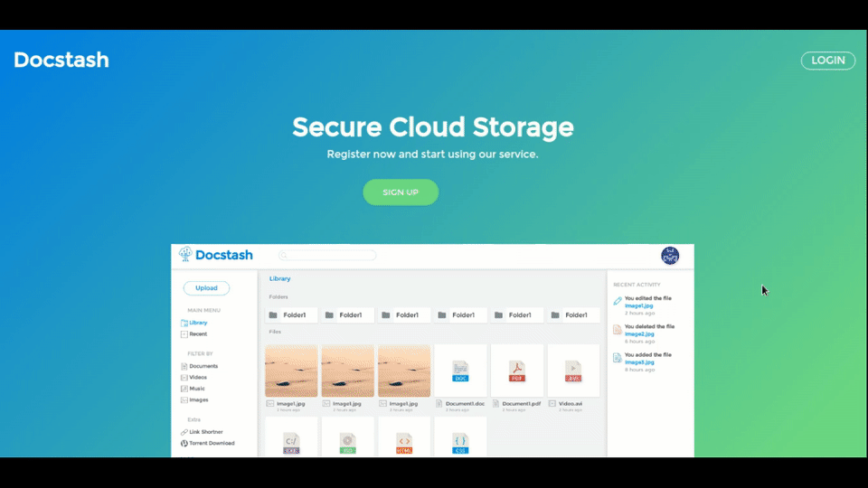Open the Link Shortner tool
This screenshot has height=488, width=868.
pos(205,432)
